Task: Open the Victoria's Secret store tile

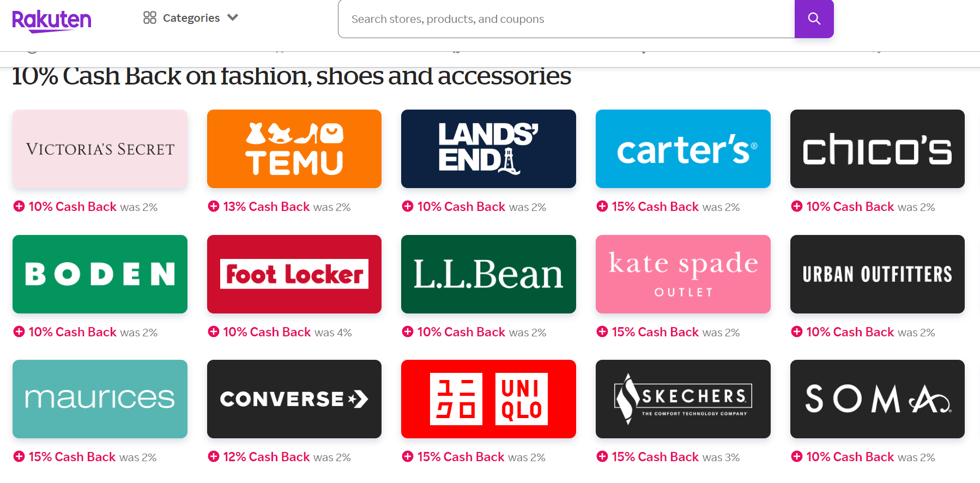Action: 100,149
